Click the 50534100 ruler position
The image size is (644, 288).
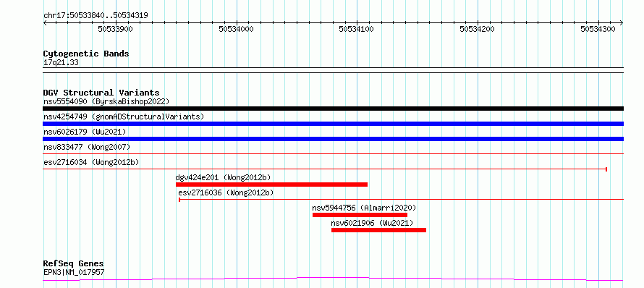pos(357,29)
